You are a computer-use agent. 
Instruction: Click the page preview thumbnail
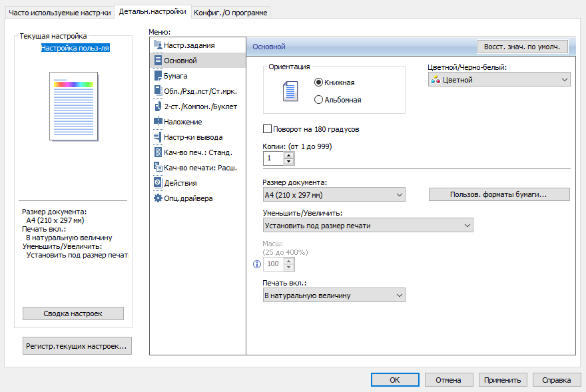coord(73,106)
